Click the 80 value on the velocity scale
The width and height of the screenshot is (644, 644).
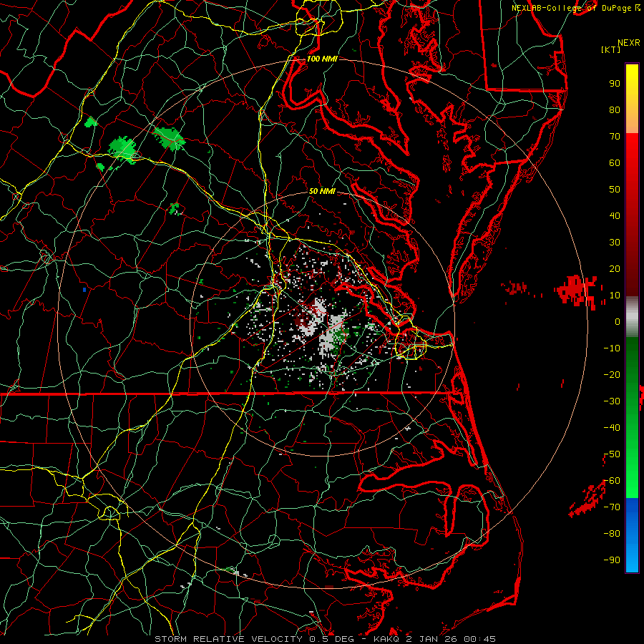(615, 110)
